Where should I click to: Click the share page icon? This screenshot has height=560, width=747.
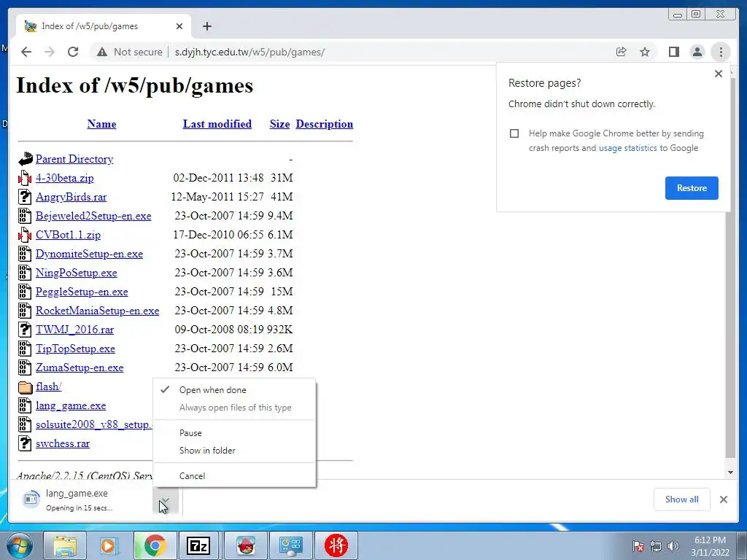(x=621, y=52)
